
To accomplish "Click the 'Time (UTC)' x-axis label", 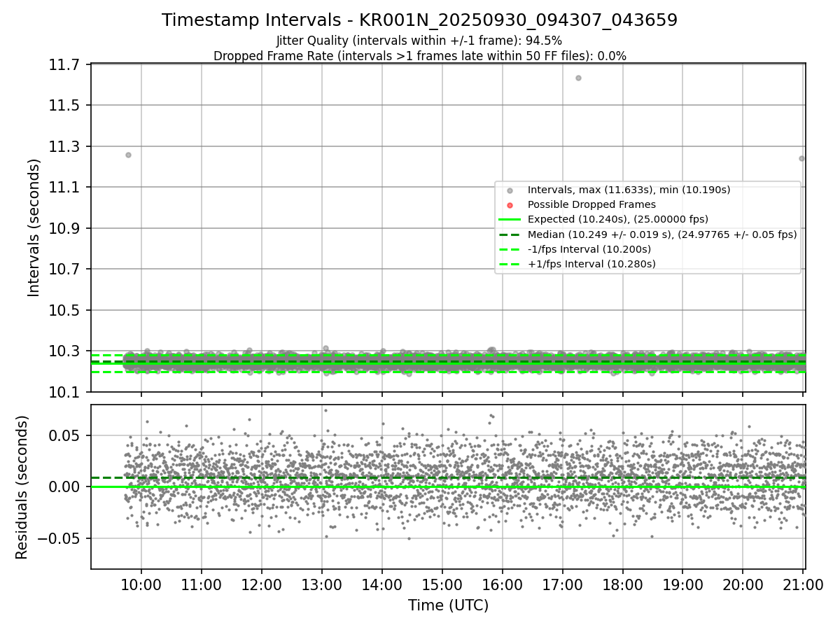I will tap(448, 605).
